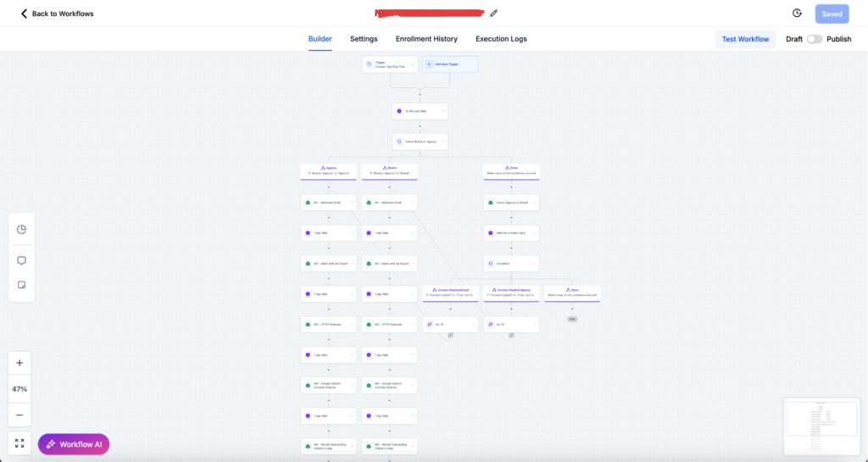Zoom out with the minus icon
The width and height of the screenshot is (868, 462).
click(19, 415)
